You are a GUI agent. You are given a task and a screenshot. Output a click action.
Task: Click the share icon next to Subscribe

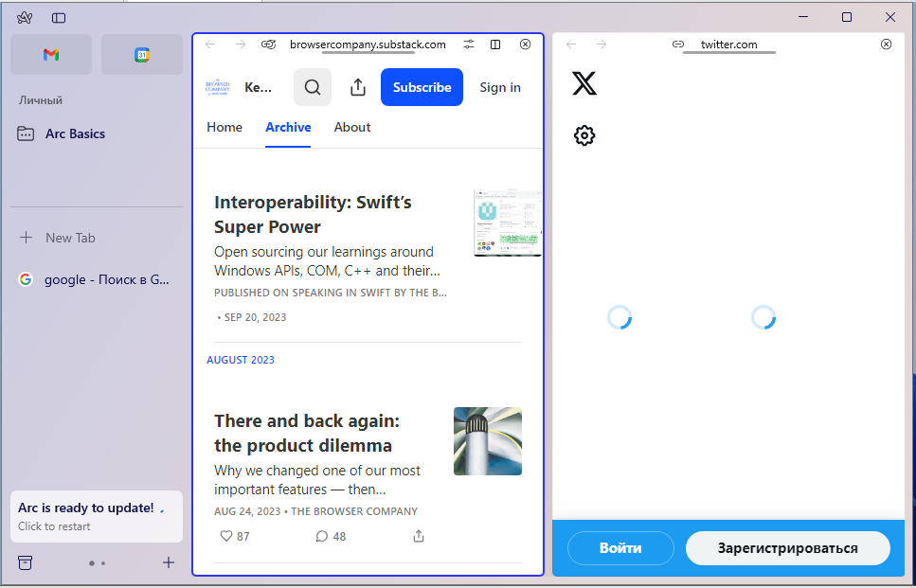click(x=358, y=87)
